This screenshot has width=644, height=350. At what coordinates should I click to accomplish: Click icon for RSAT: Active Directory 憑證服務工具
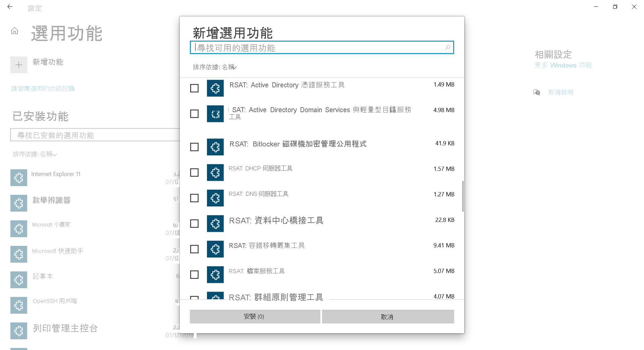pos(215,88)
